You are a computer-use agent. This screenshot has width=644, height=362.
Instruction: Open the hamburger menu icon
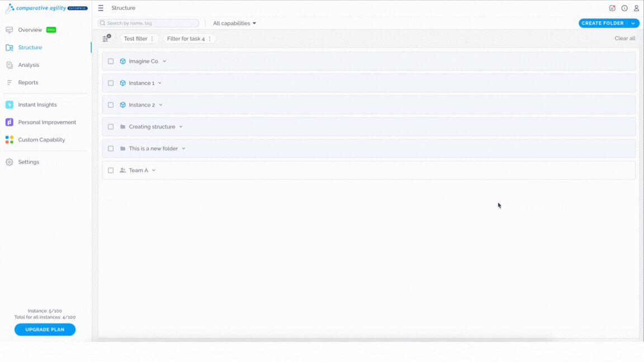pos(101,8)
